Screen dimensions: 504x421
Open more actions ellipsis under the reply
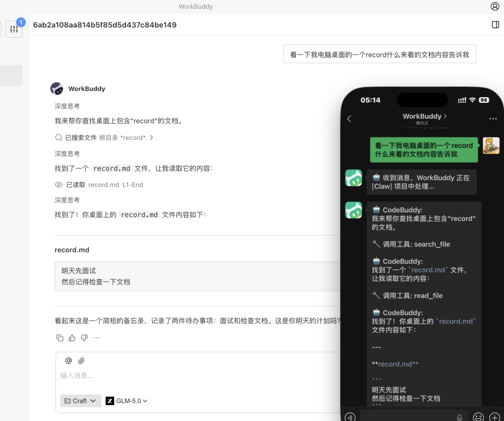[97, 338]
